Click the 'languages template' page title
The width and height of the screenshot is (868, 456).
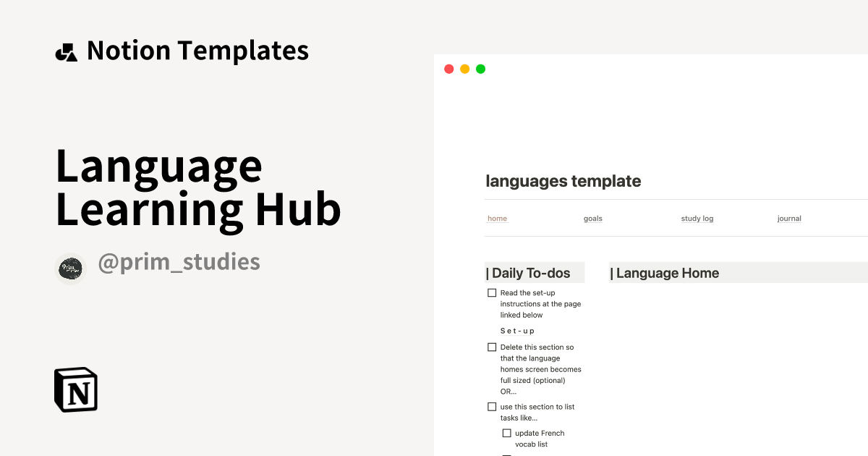[x=563, y=181]
